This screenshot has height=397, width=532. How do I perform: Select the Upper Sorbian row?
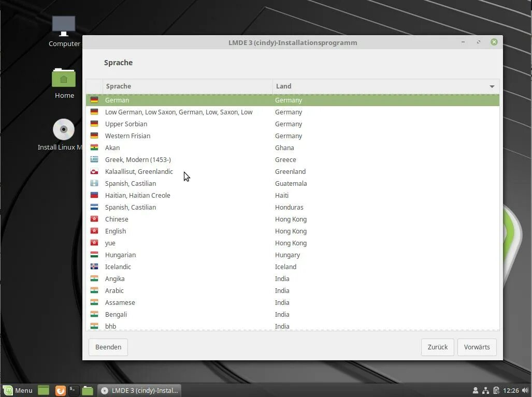[x=293, y=124]
